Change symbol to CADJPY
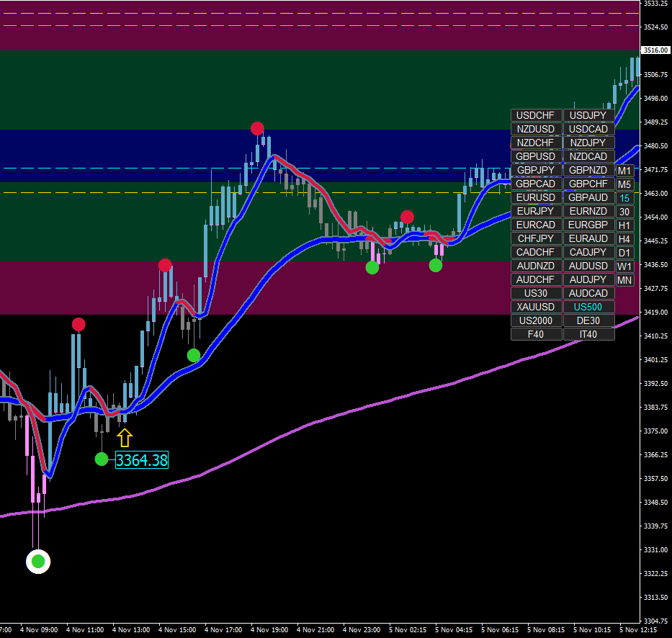This screenshot has height=638, width=672. tap(588, 252)
